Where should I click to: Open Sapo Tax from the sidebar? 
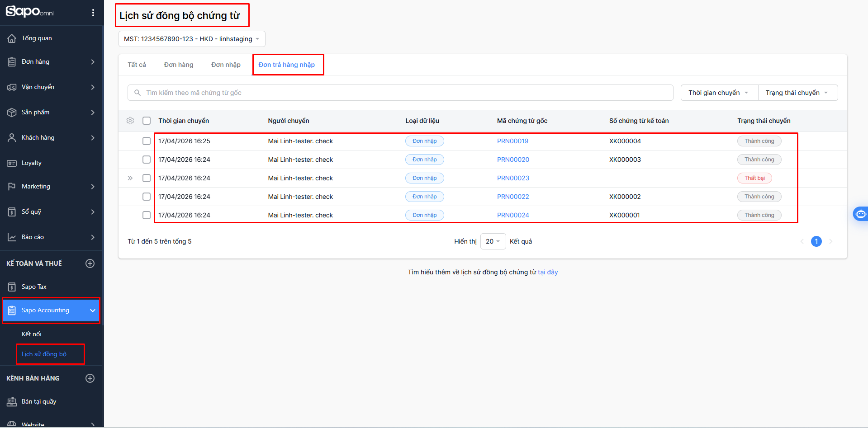34,287
